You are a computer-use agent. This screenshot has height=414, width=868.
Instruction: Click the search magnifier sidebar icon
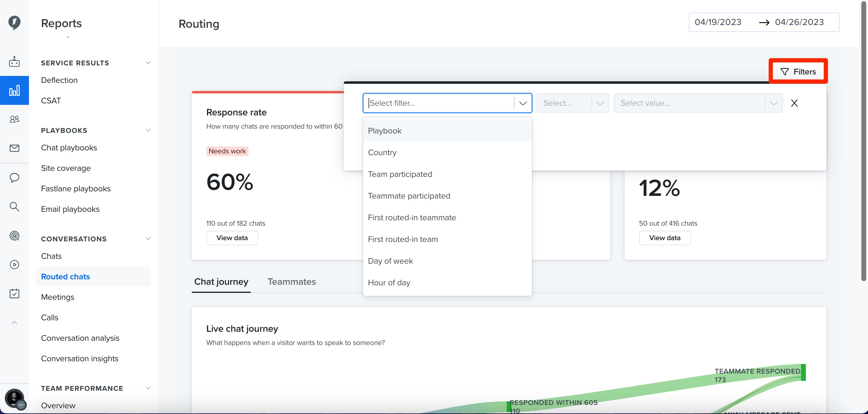tap(14, 206)
